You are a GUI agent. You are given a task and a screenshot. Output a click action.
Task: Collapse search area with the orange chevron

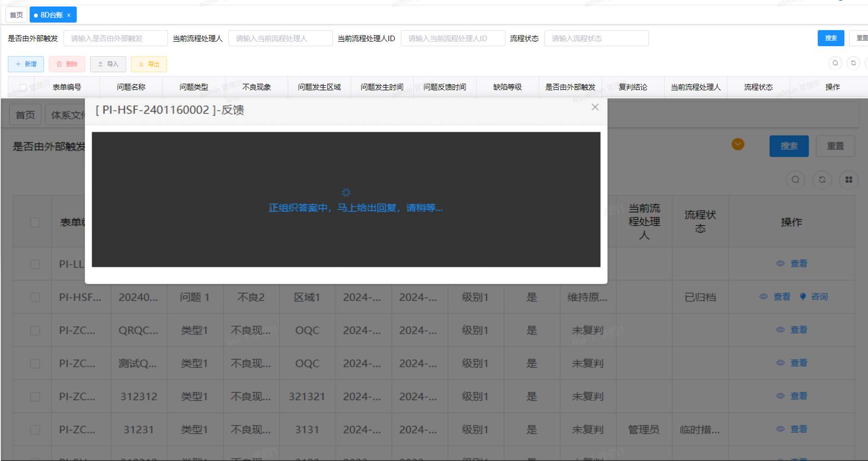coord(738,145)
